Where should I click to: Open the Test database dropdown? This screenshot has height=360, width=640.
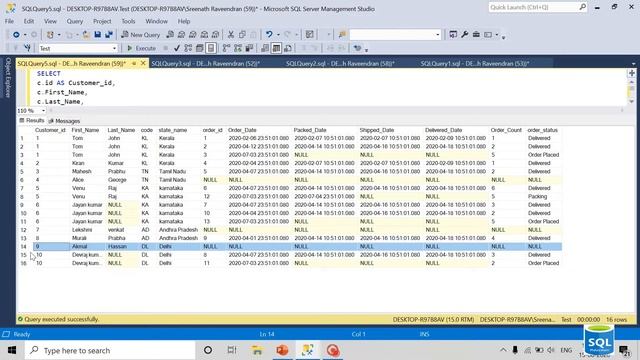pos(114,48)
